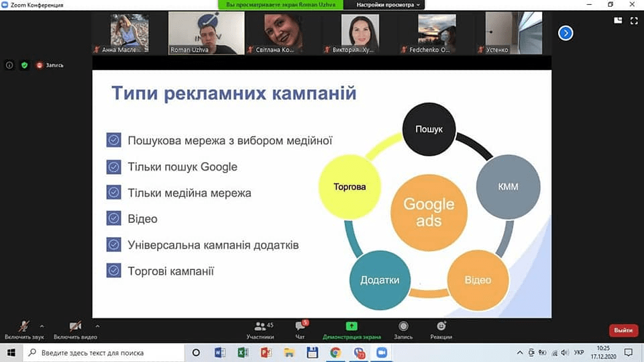Click Zoom icon on the taskbar
Image resolution: width=644 pixels, height=362 pixels.
(382, 353)
